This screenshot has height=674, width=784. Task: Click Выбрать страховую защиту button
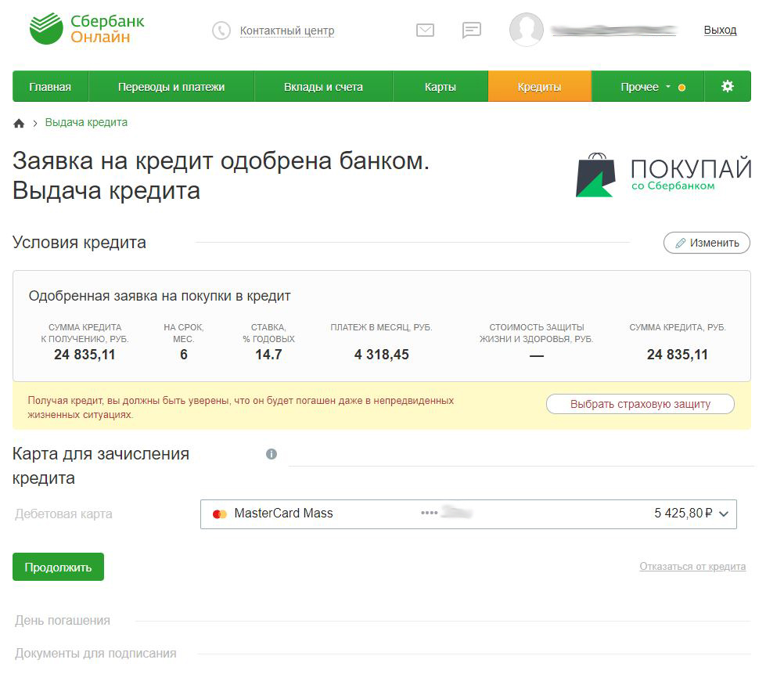[x=640, y=404]
